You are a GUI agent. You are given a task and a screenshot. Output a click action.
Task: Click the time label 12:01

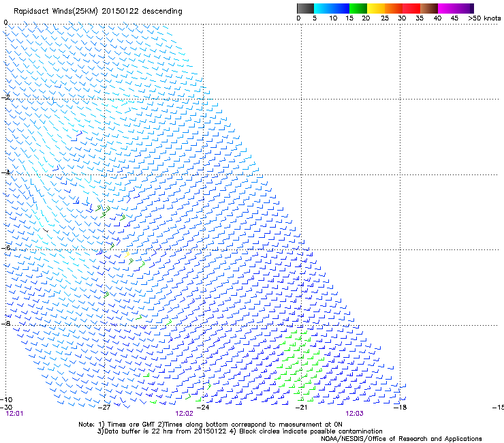(x=14, y=414)
